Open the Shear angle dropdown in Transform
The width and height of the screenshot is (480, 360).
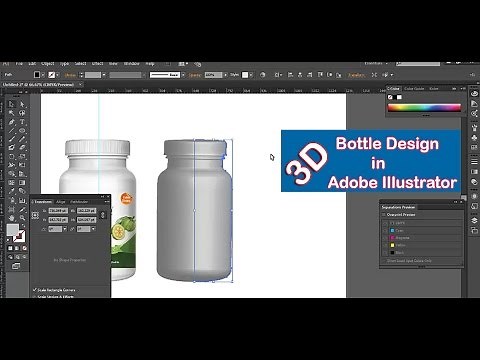pos(93,229)
